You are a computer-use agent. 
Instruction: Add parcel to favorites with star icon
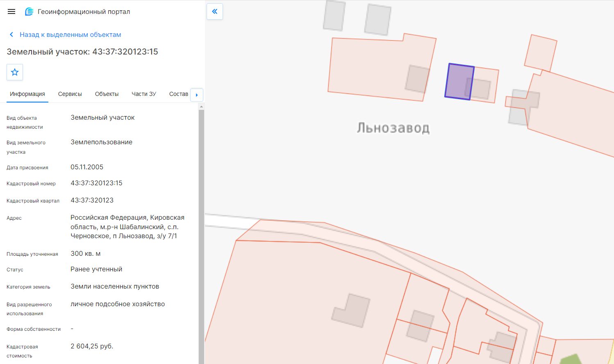click(x=15, y=72)
